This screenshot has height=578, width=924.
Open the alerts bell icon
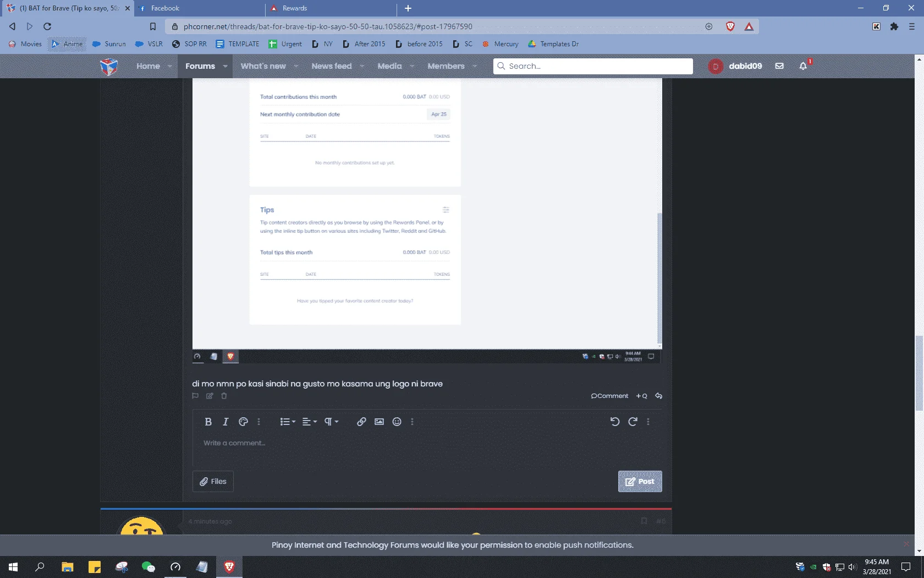tap(803, 66)
